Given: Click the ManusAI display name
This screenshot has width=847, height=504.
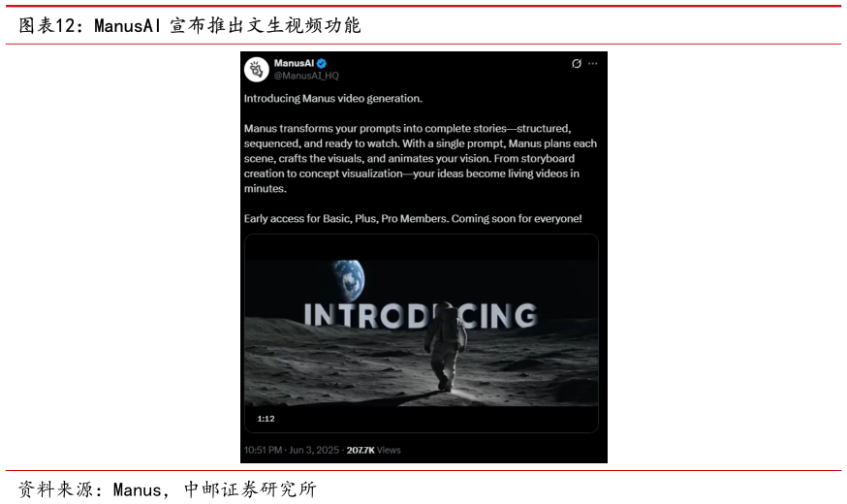Looking at the screenshot, I should coord(294,63).
